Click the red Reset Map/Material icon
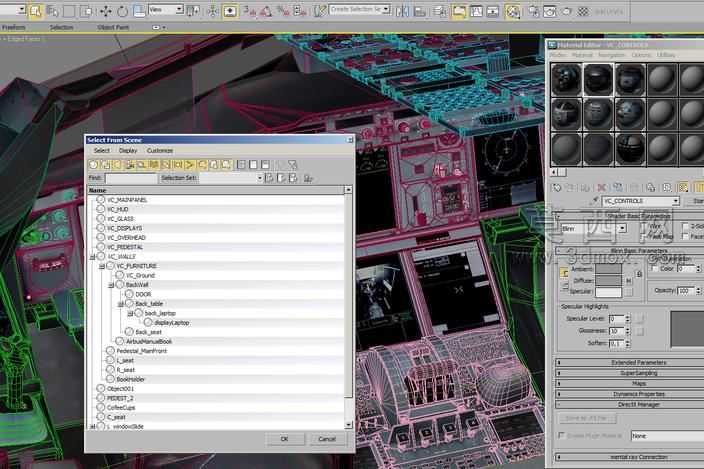 (x=602, y=188)
